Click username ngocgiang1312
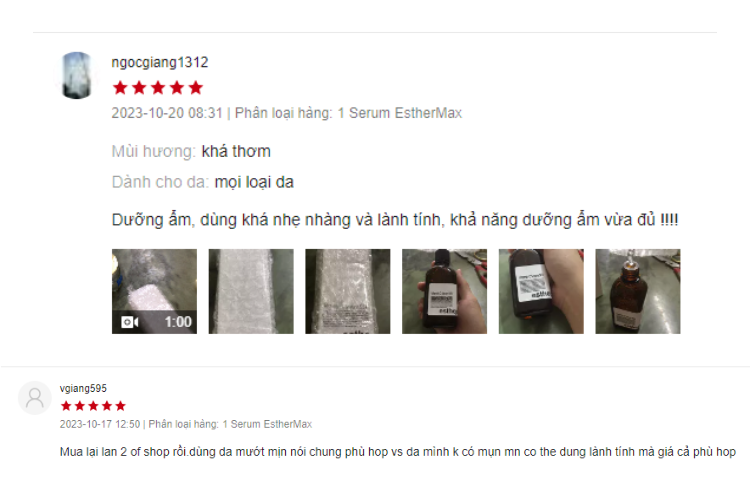This screenshot has height=500, width=750. (160, 62)
